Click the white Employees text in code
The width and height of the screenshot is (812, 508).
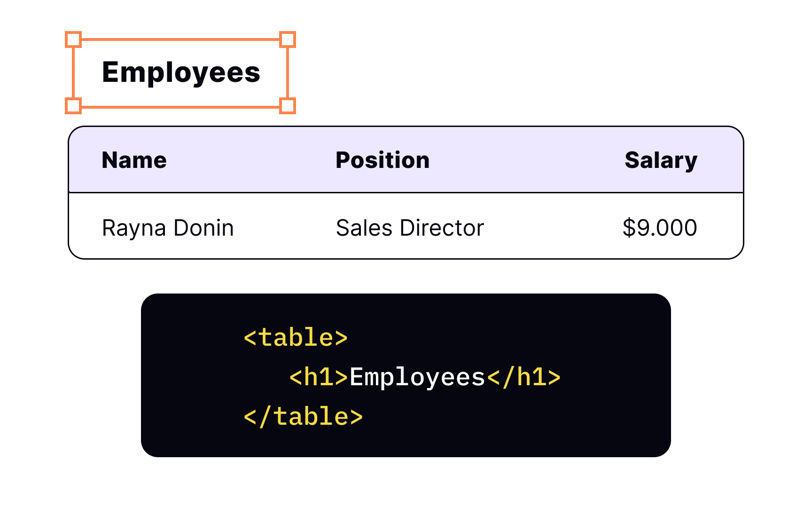417,377
